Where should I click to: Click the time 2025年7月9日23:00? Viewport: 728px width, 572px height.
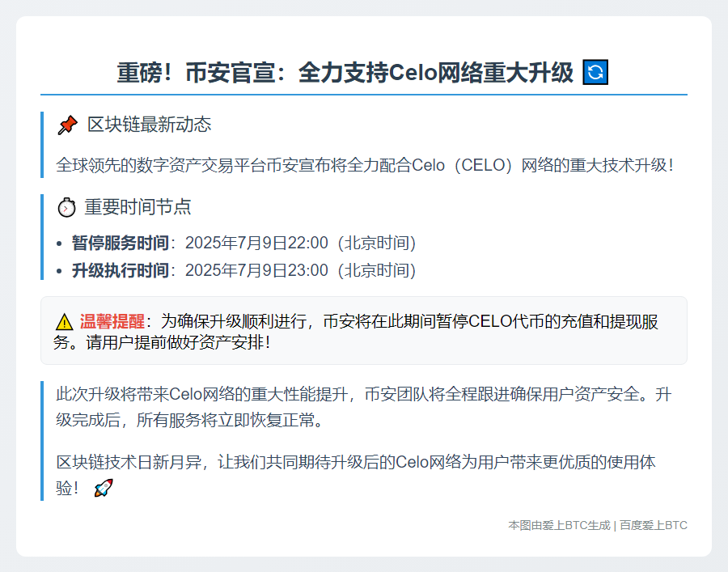256,270
